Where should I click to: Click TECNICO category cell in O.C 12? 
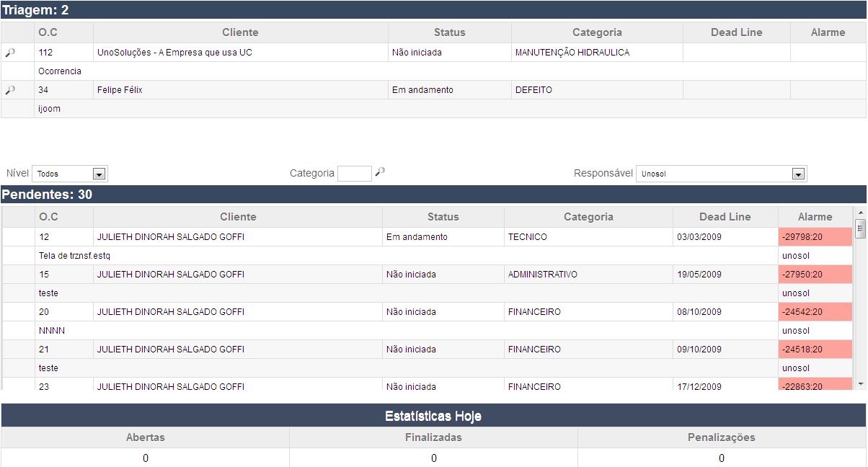[x=527, y=237]
